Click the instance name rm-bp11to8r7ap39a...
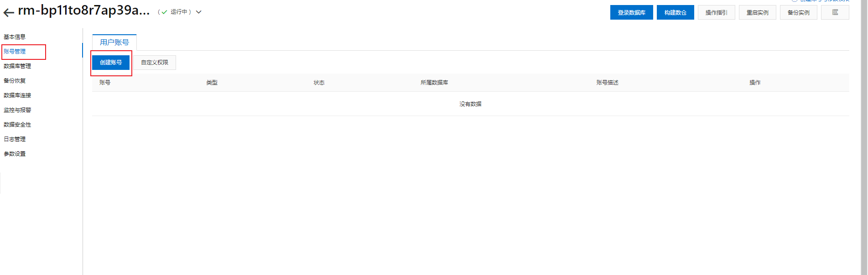The width and height of the screenshot is (868, 275). click(84, 11)
